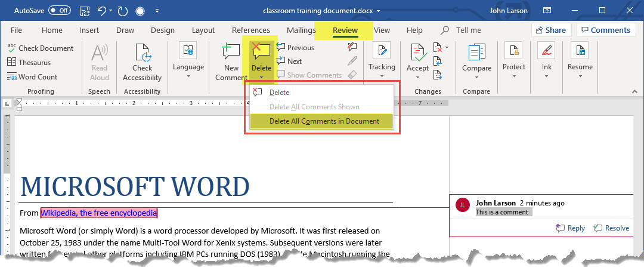
Task: Toggle the AutoSave switch
Action: coord(59,11)
